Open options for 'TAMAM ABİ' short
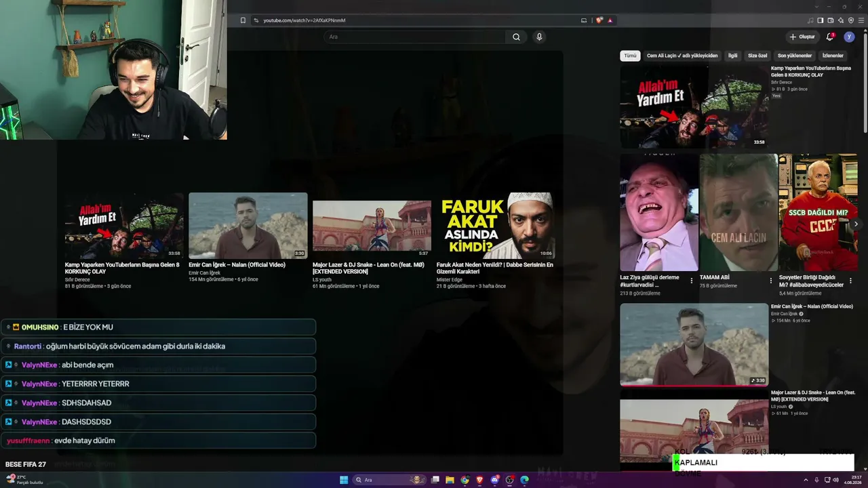Image resolution: width=868 pixels, height=488 pixels. [771, 281]
